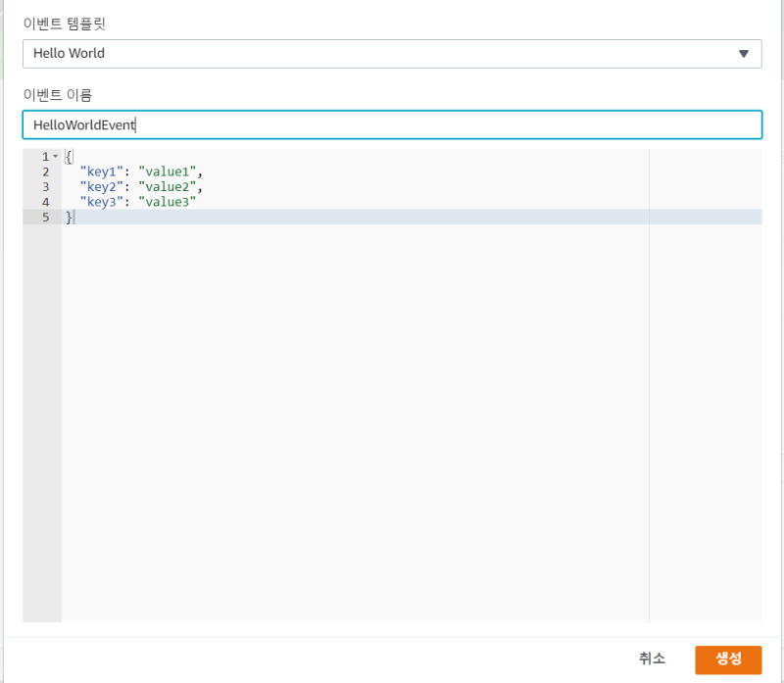Select line number 4 in the gutter

click(45, 202)
